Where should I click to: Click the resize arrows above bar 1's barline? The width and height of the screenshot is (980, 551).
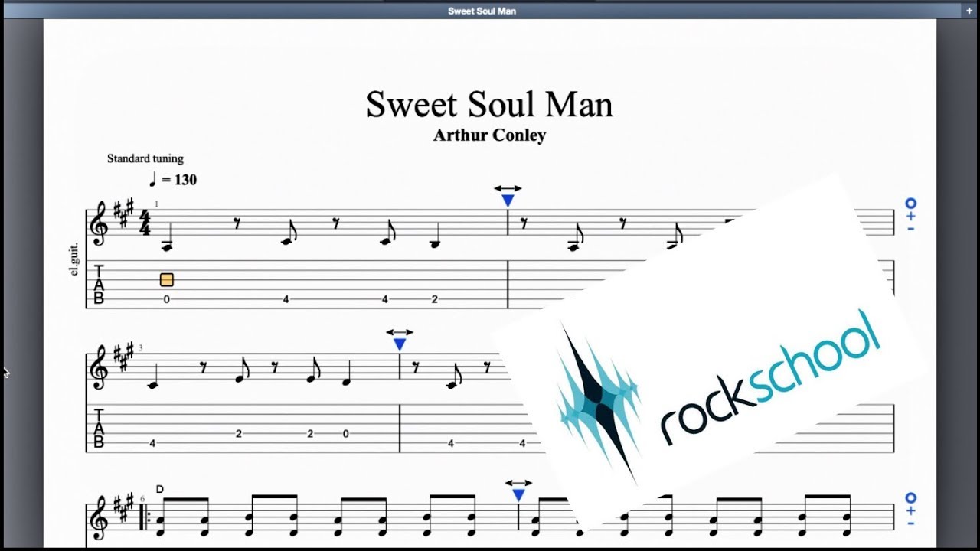[x=508, y=188]
